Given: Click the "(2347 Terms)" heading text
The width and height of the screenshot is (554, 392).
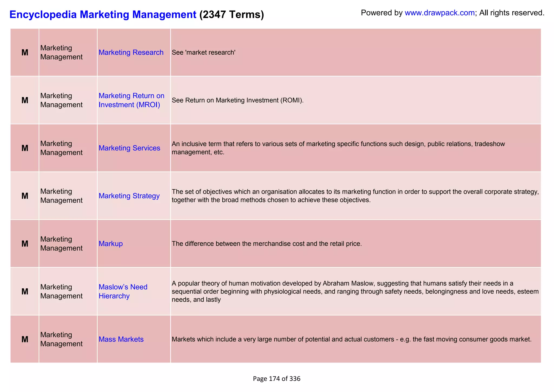Looking at the screenshot, I should click(x=232, y=14).
